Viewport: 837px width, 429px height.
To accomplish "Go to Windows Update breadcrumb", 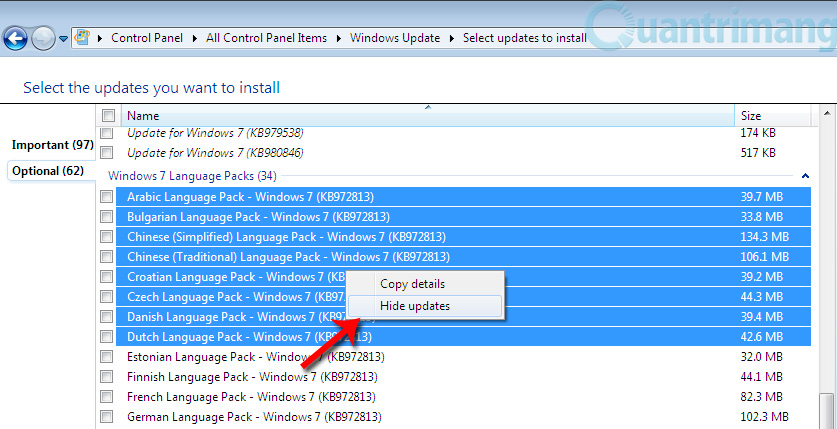I will pyautogui.click(x=395, y=38).
